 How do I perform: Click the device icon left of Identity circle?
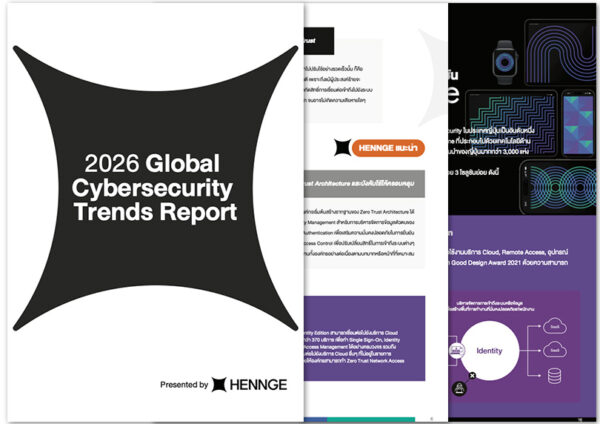pos(457,350)
